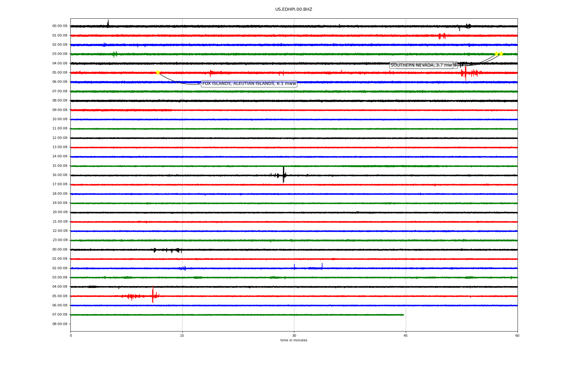
Task: Click the 60 tick label on the x-axis
Action: pyautogui.click(x=517, y=336)
